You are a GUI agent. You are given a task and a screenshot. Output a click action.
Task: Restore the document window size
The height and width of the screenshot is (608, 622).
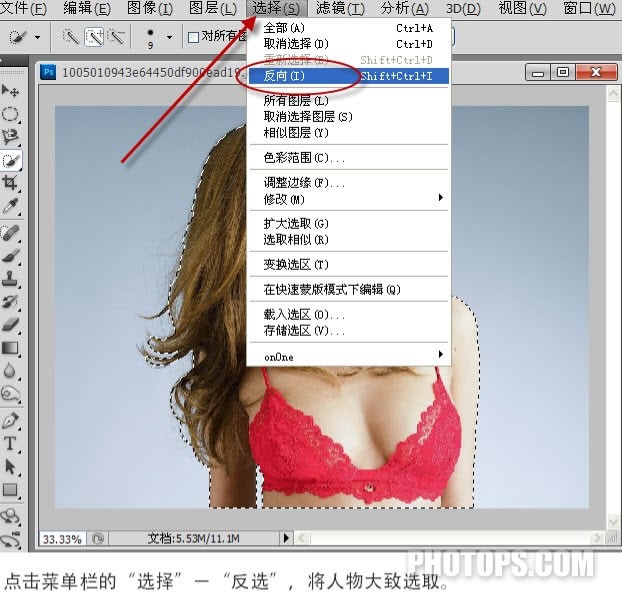[x=562, y=72]
